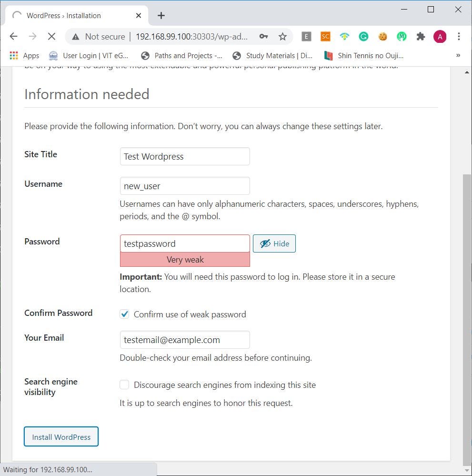The width and height of the screenshot is (472, 476).
Task: Click the forward navigation arrow
Action: [x=32, y=37]
